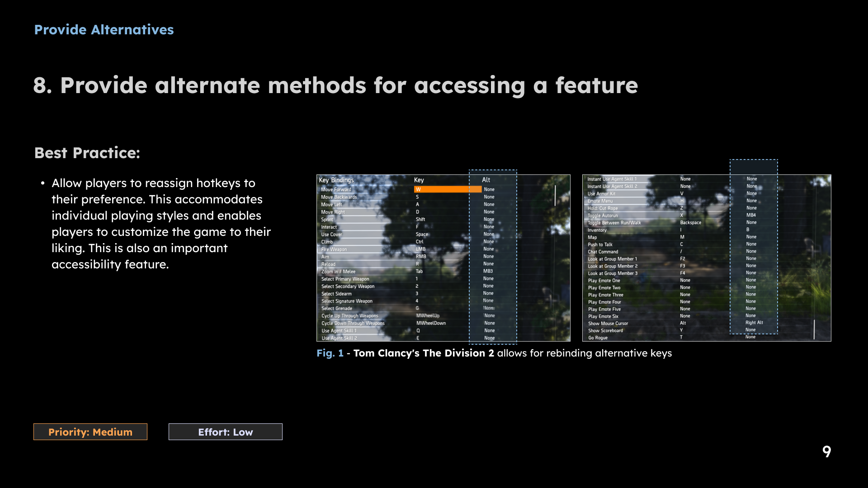Click the Inventory row label
The width and height of the screenshot is (868, 488).
click(597, 230)
